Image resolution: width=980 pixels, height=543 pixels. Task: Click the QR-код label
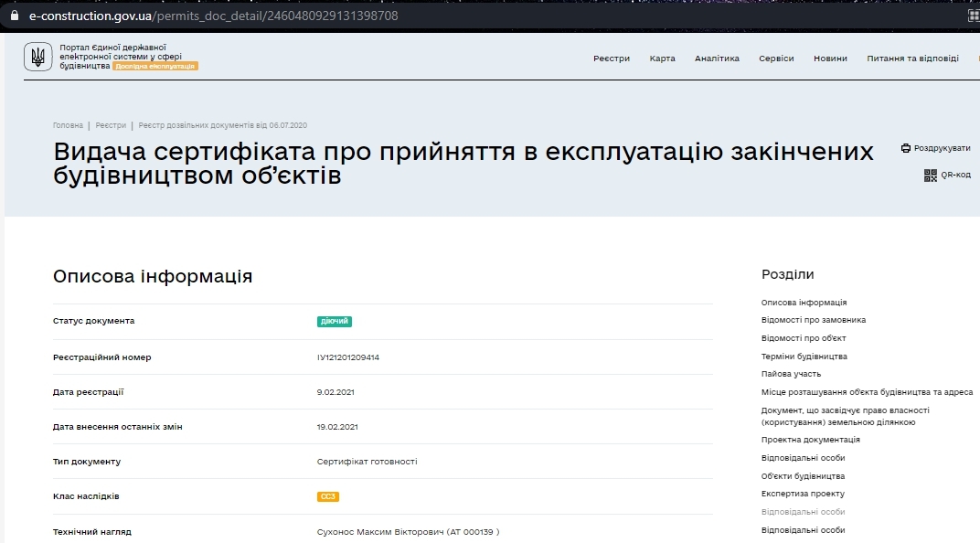[955, 175]
